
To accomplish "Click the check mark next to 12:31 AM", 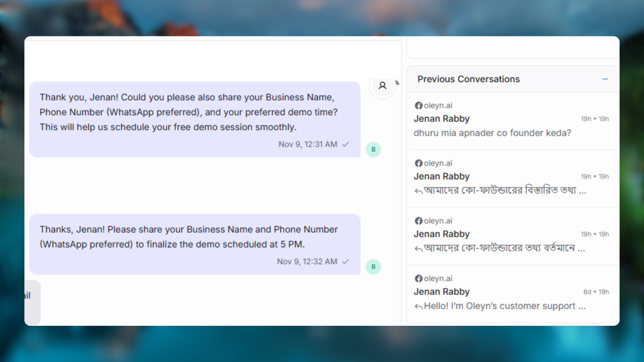I will click(x=346, y=144).
